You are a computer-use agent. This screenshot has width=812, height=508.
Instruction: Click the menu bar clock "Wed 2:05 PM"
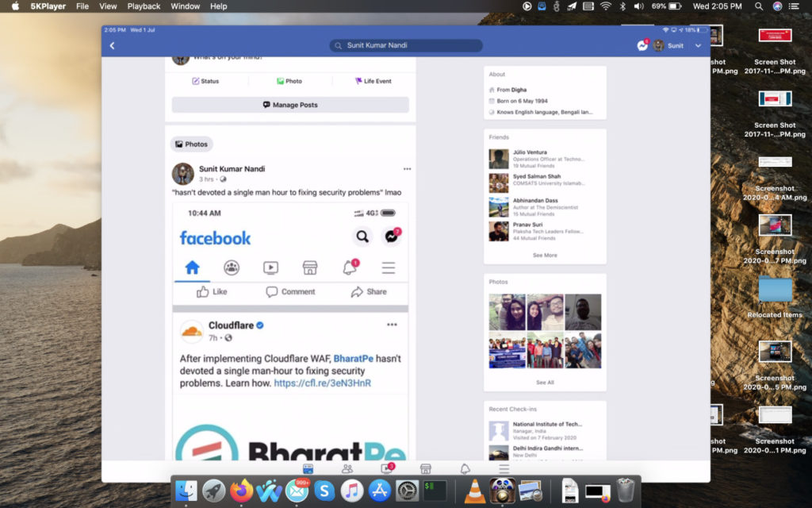pos(717,6)
